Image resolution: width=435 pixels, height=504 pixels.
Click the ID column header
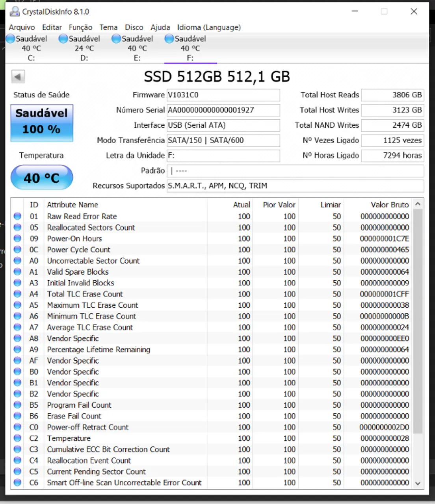coord(34,205)
